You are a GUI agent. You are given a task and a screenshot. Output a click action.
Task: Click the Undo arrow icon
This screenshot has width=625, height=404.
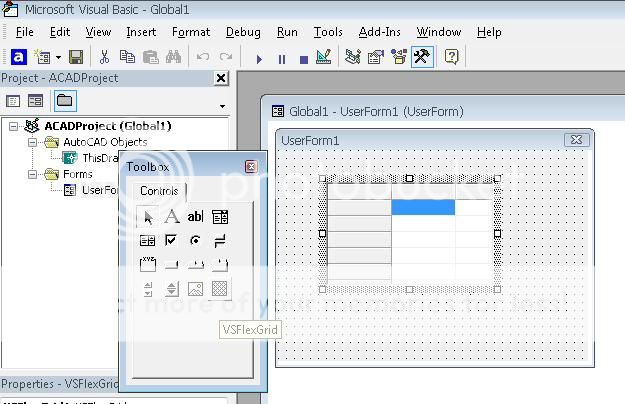pos(203,57)
